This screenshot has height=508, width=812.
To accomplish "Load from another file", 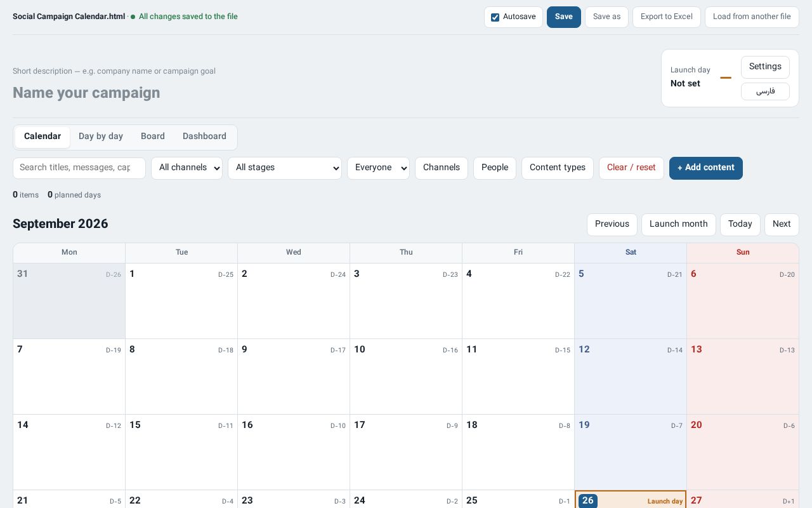I will (752, 17).
